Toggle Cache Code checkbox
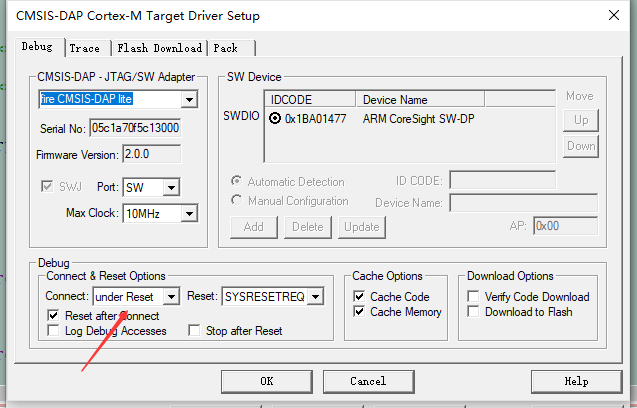637x408 pixels. (359, 296)
